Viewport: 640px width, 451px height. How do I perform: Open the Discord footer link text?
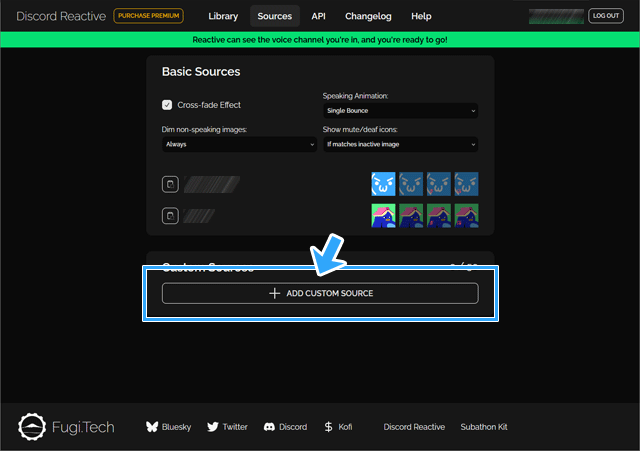coord(293,427)
